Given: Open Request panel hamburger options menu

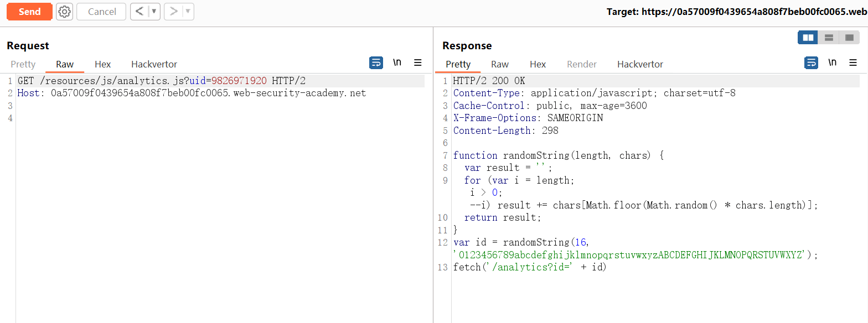Looking at the screenshot, I should (x=418, y=63).
